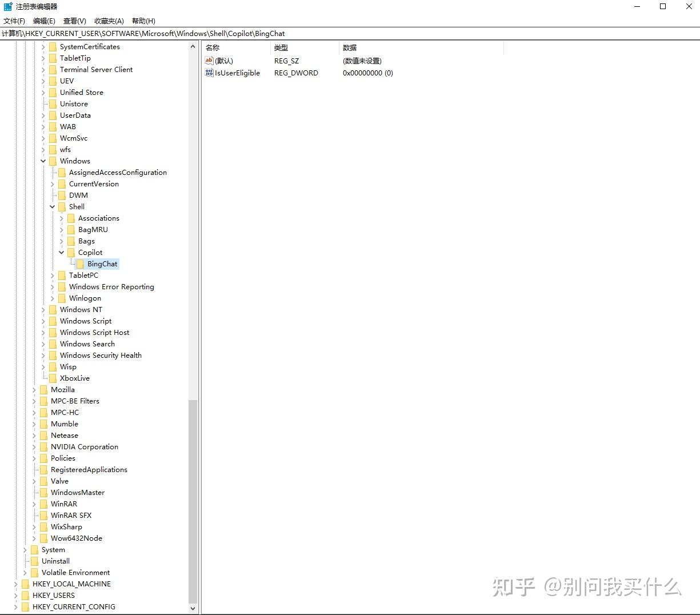This screenshot has height=615, width=700.
Task: Open the 编辑(E) menu
Action: click(x=44, y=21)
